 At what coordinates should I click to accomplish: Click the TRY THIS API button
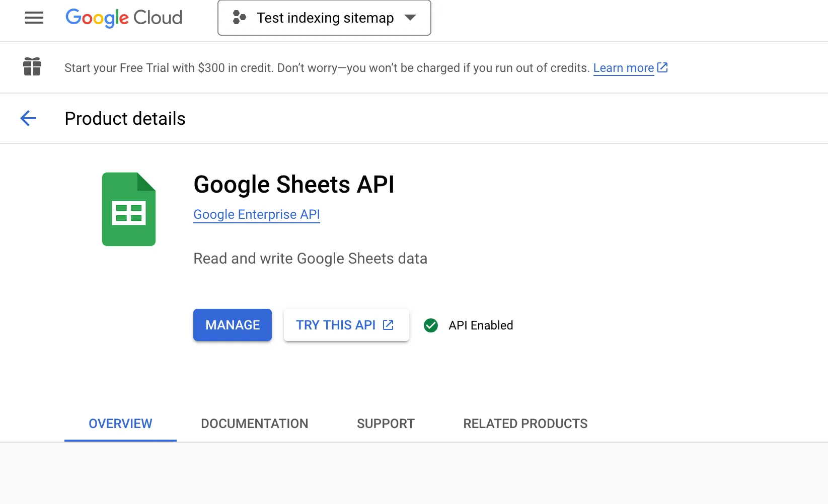coord(346,325)
